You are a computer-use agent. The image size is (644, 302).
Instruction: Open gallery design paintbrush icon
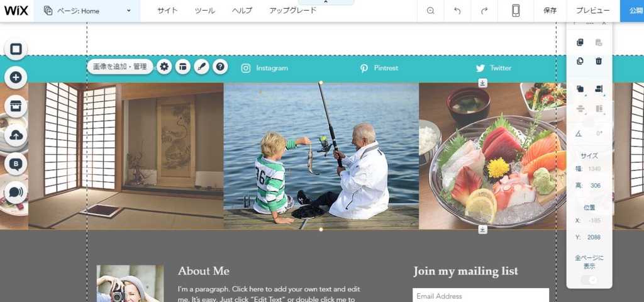point(201,67)
